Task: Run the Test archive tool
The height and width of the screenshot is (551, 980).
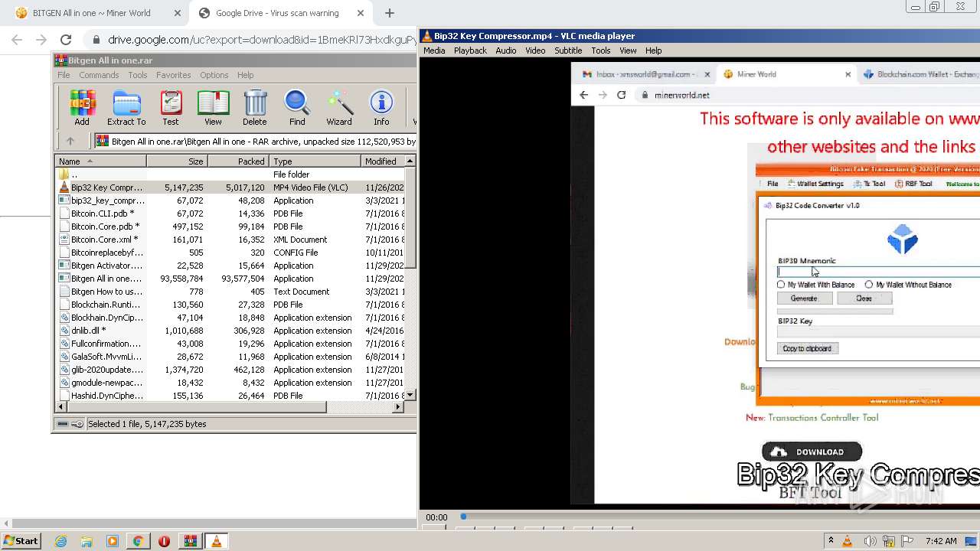Action: coord(171,108)
